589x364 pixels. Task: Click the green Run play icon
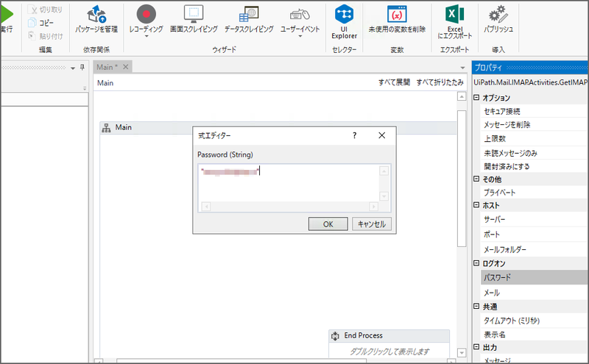(7, 14)
